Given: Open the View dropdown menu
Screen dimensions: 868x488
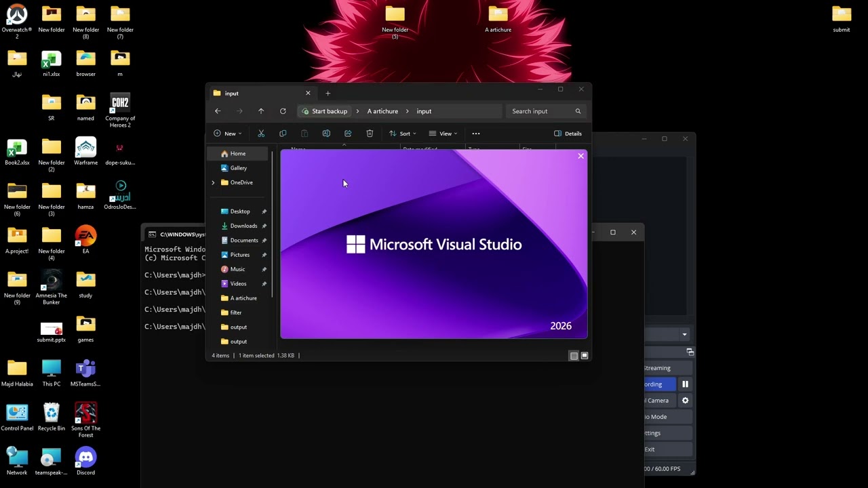Looking at the screenshot, I should pyautogui.click(x=443, y=134).
